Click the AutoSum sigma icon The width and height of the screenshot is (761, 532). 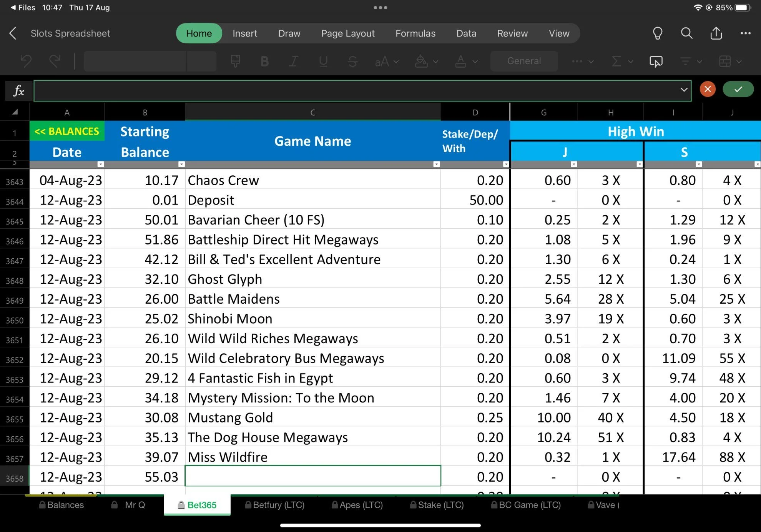coord(616,62)
